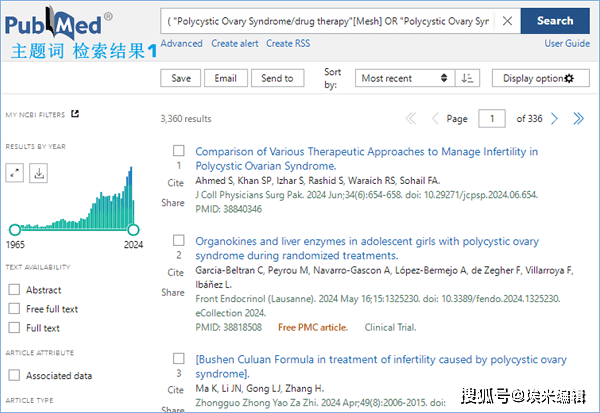Click the Free PMC article label
600x413 pixels.
click(313, 327)
